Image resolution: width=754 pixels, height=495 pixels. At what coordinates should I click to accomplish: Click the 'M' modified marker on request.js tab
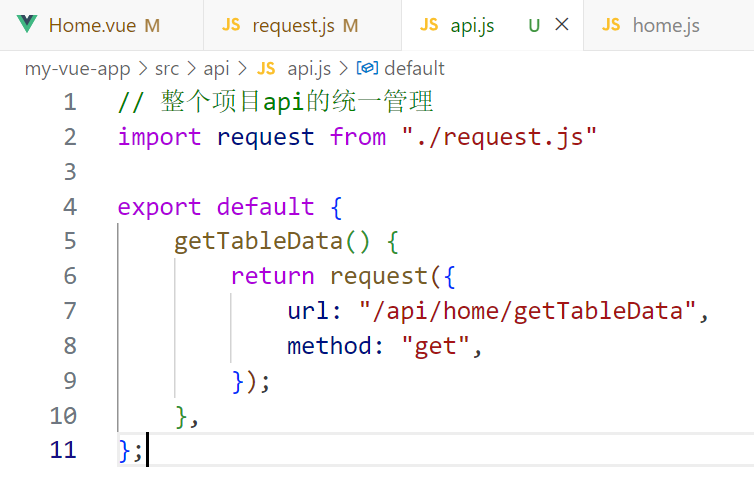pyautogui.click(x=351, y=25)
